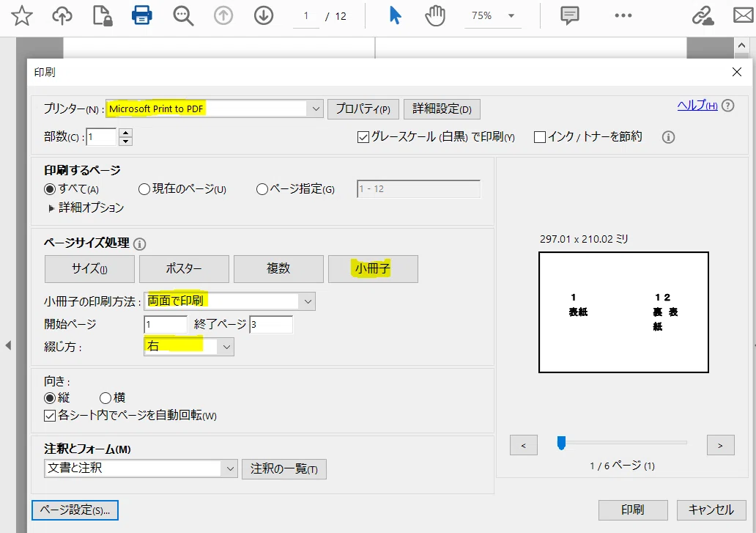Click the 印刷 print button

633,510
